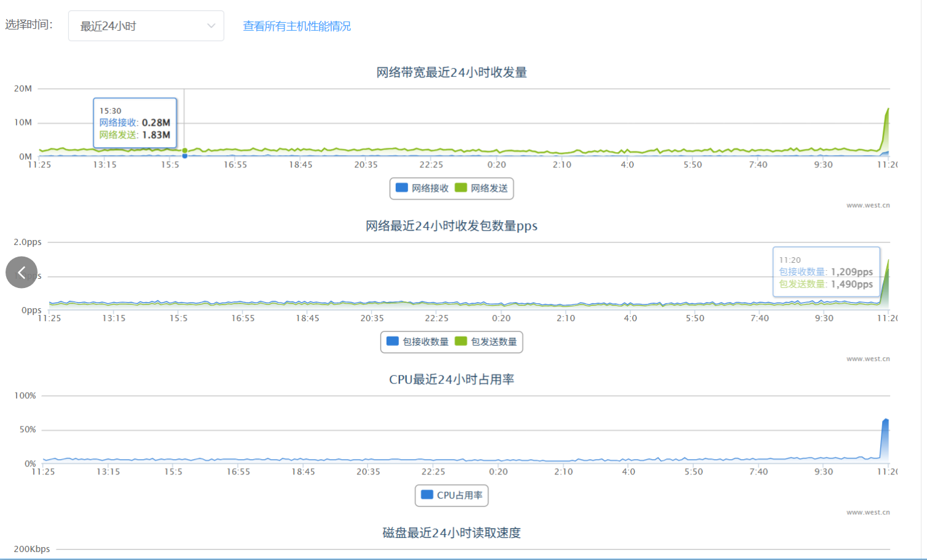
Task: Click the circular back arrow button
Action: pos(22,272)
